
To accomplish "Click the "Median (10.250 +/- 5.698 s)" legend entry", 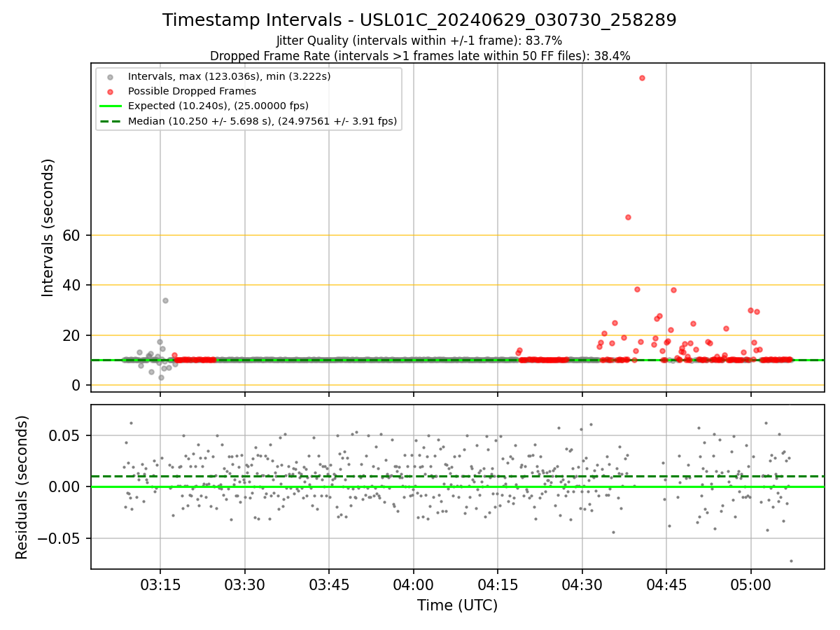I will tap(262, 121).
